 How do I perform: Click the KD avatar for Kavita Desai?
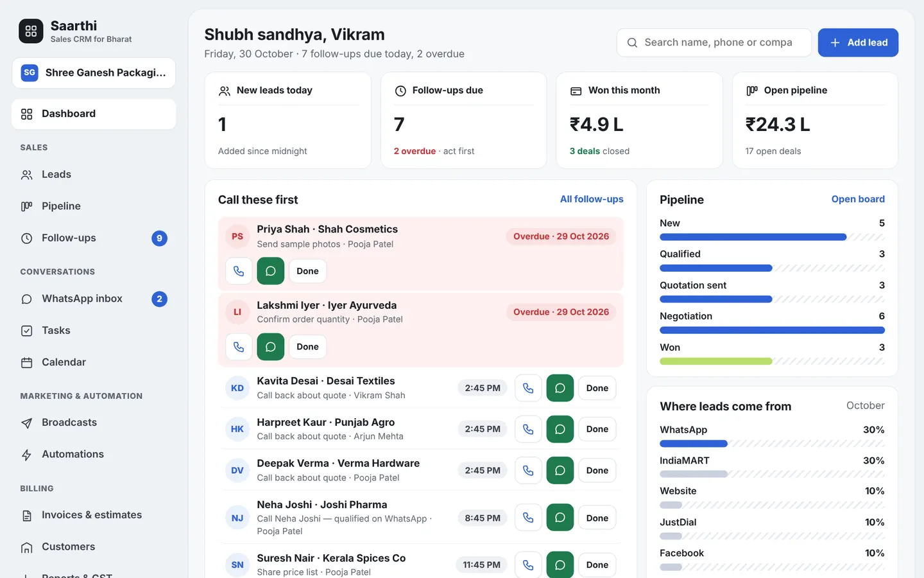(x=237, y=388)
